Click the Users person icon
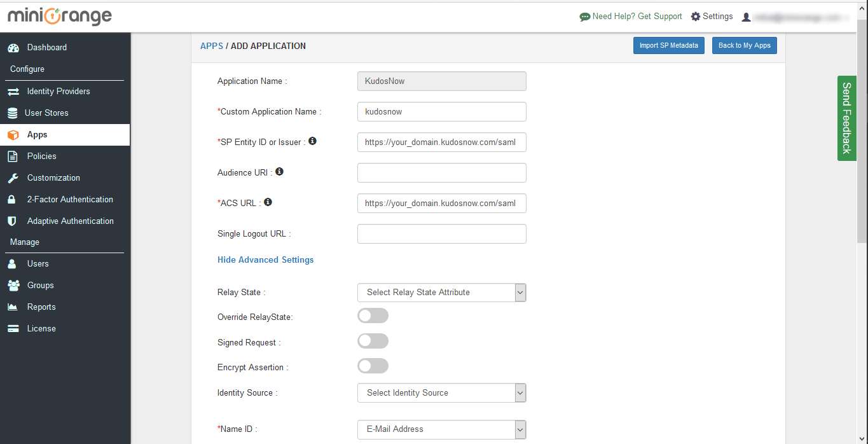This screenshot has height=444, width=868. click(11, 264)
